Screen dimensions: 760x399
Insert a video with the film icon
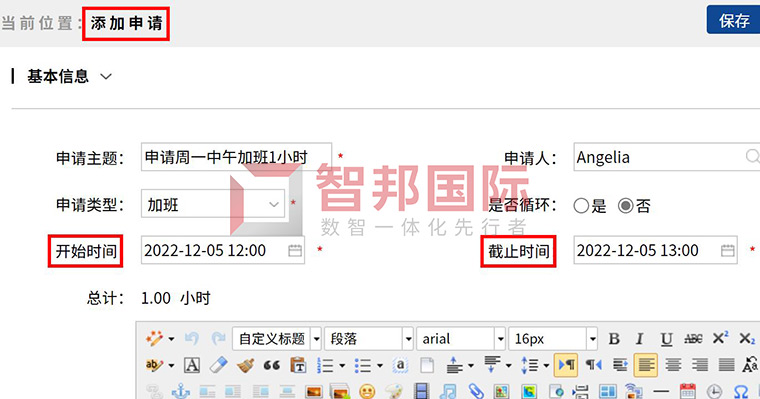(422, 391)
